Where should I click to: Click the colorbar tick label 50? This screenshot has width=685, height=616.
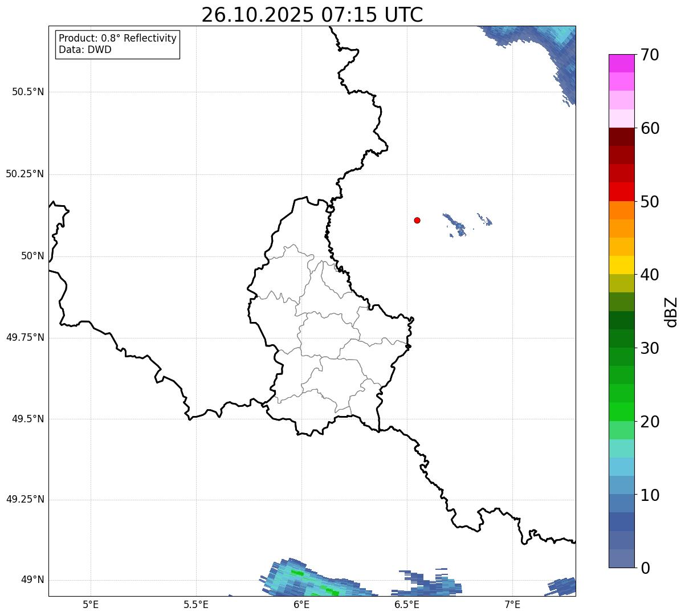650,202
